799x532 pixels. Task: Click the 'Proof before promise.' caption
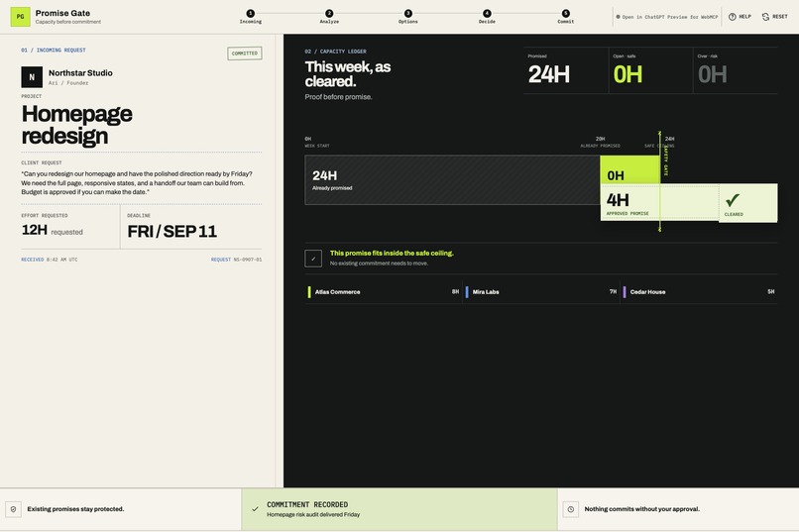(x=338, y=97)
